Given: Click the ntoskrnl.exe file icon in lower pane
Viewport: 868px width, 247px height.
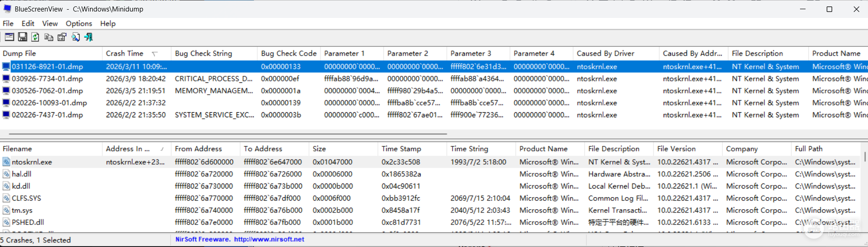Looking at the screenshot, I should 6,162.
